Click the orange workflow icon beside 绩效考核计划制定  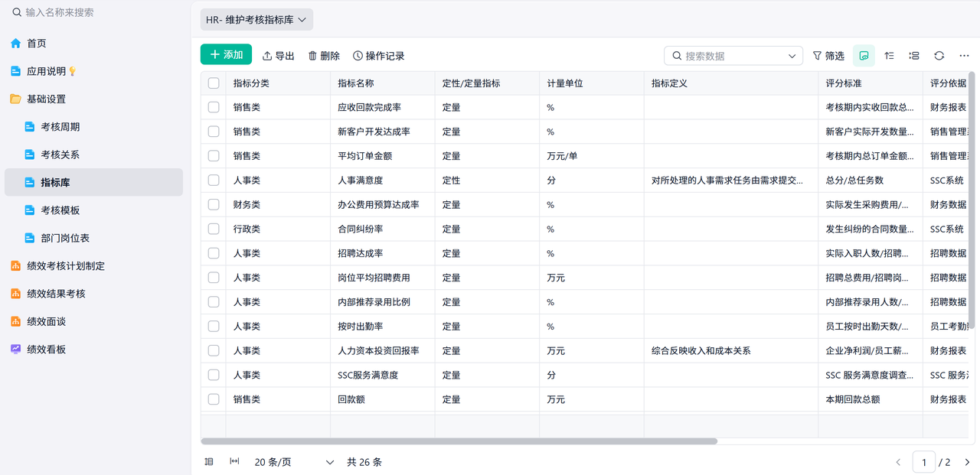[15, 266]
